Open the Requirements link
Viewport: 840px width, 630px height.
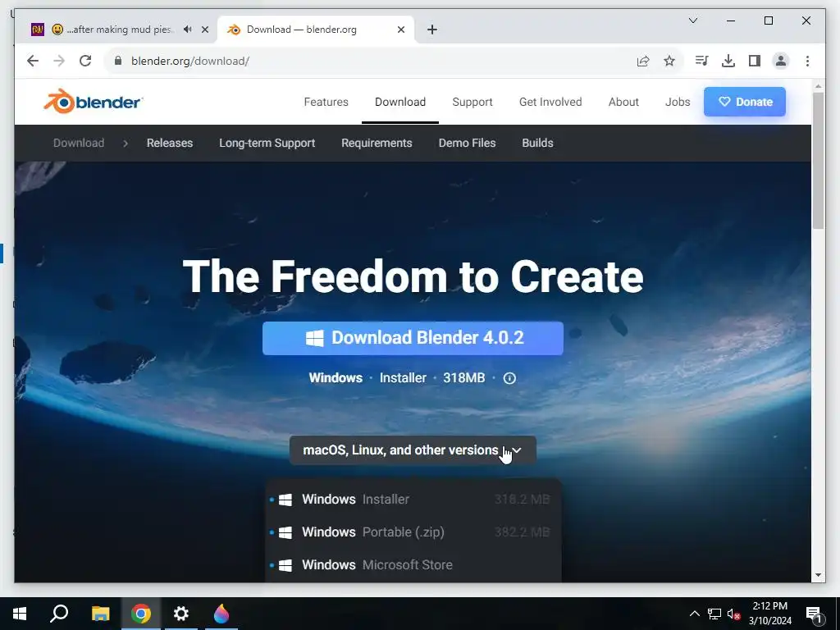(x=377, y=143)
